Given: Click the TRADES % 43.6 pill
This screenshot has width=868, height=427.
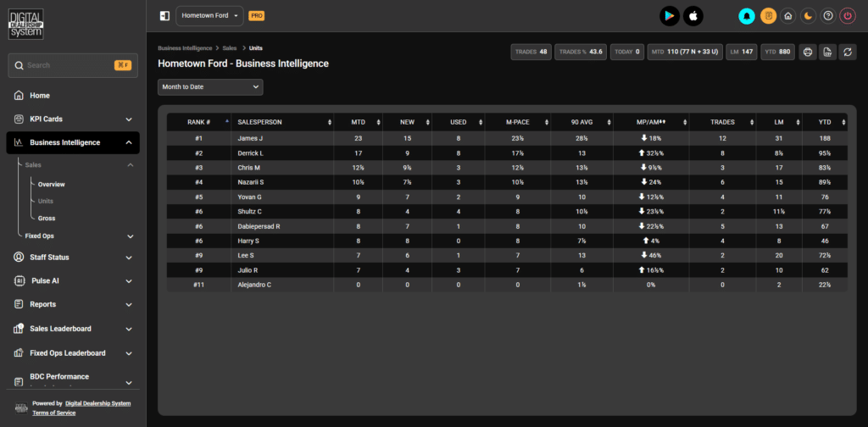Looking at the screenshot, I should (581, 52).
